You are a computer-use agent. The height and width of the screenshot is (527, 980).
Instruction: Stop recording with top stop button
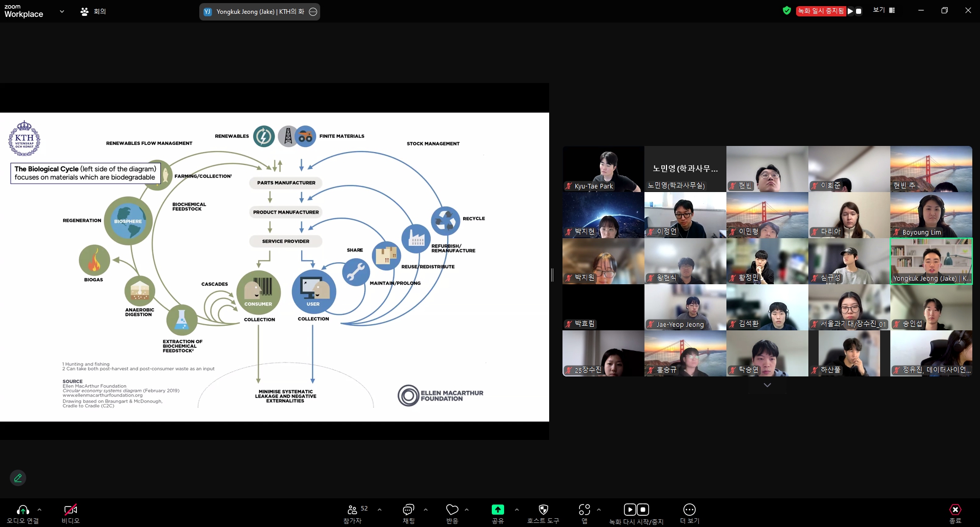pos(859,11)
